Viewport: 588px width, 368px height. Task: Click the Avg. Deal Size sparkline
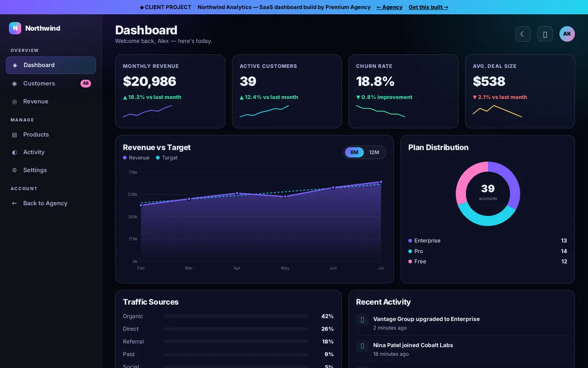(x=497, y=111)
